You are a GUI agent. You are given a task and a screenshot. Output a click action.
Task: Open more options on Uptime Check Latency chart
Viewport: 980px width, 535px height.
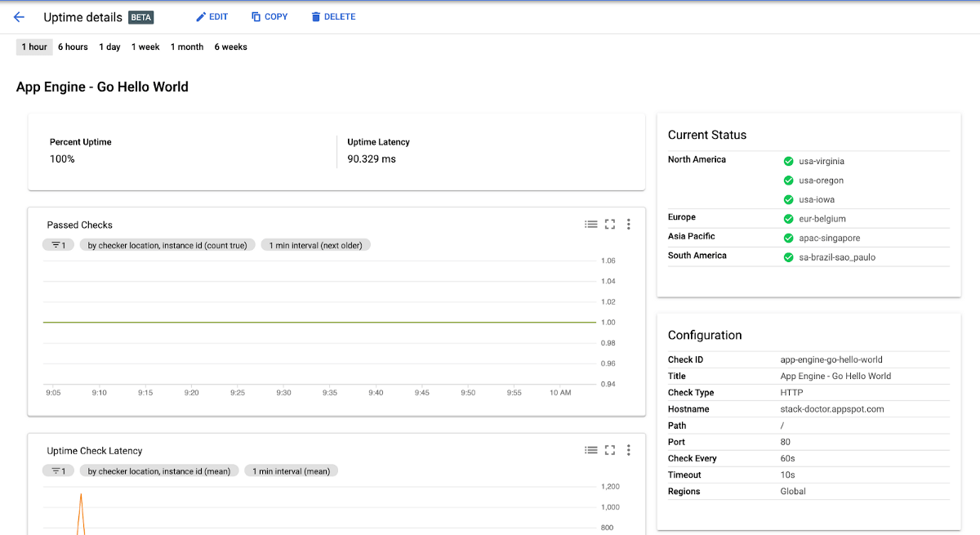pyautogui.click(x=629, y=450)
